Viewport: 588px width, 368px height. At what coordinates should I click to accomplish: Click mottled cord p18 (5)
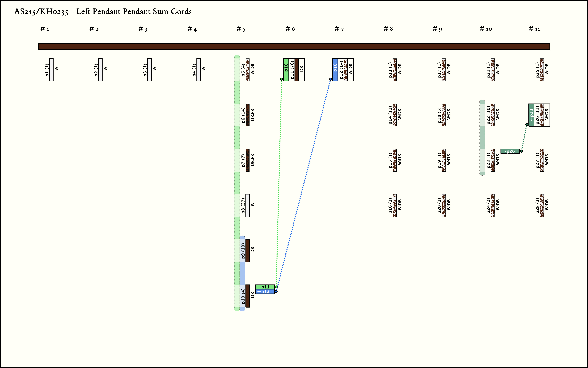tap(444, 115)
